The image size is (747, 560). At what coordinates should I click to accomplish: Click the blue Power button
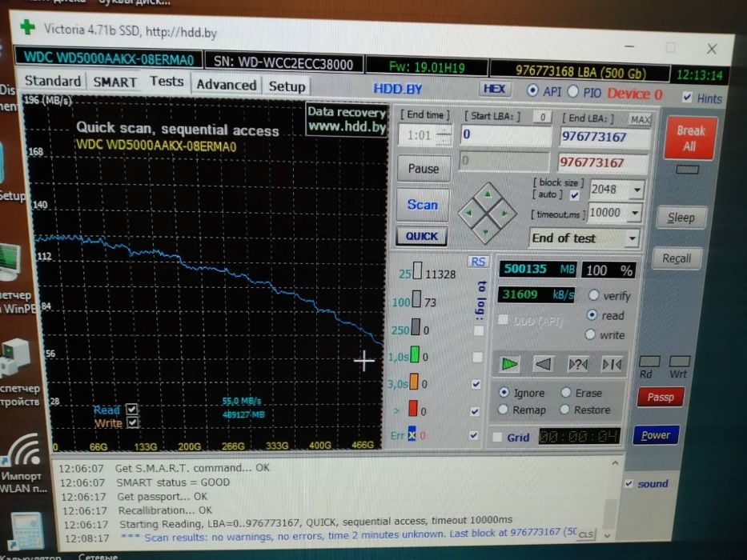(656, 434)
